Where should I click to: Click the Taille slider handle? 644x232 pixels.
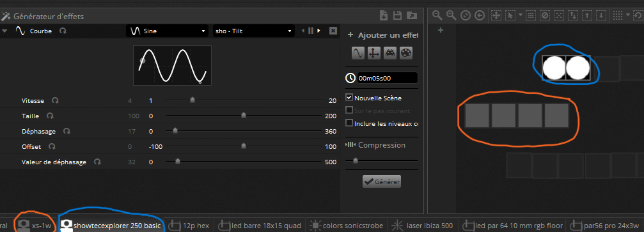tap(244, 116)
